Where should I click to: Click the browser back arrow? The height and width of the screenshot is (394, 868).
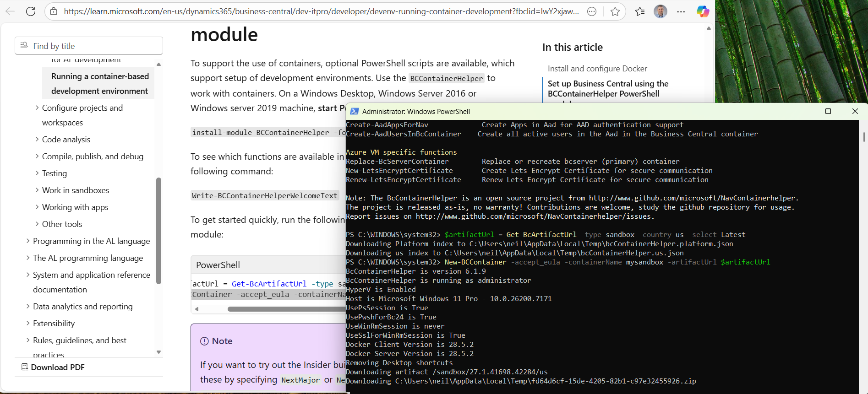pos(10,11)
